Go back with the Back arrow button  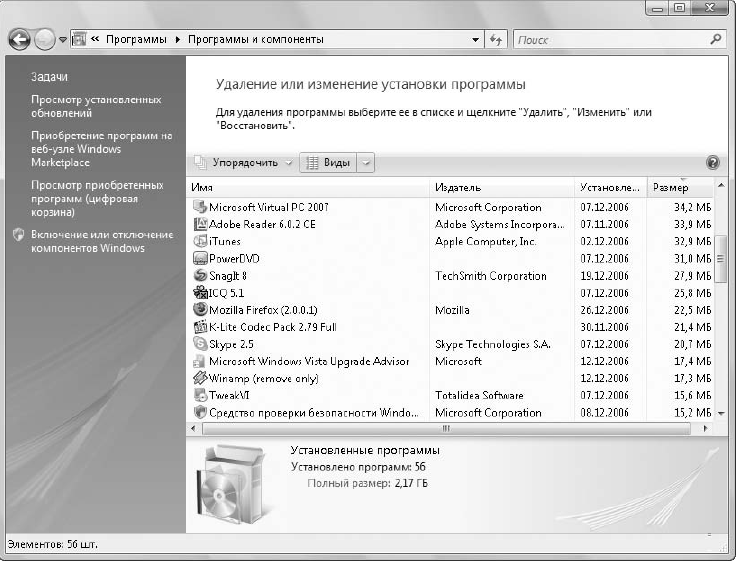click(x=19, y=40)
